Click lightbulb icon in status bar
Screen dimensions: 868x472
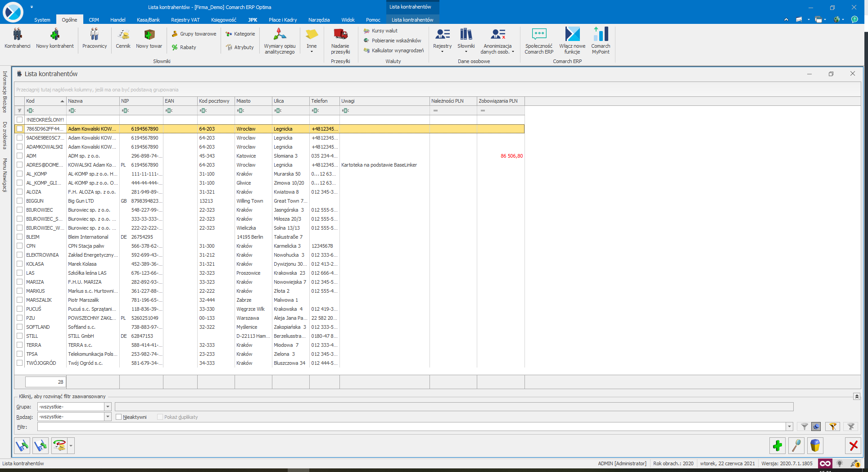(x=840, y=463)
